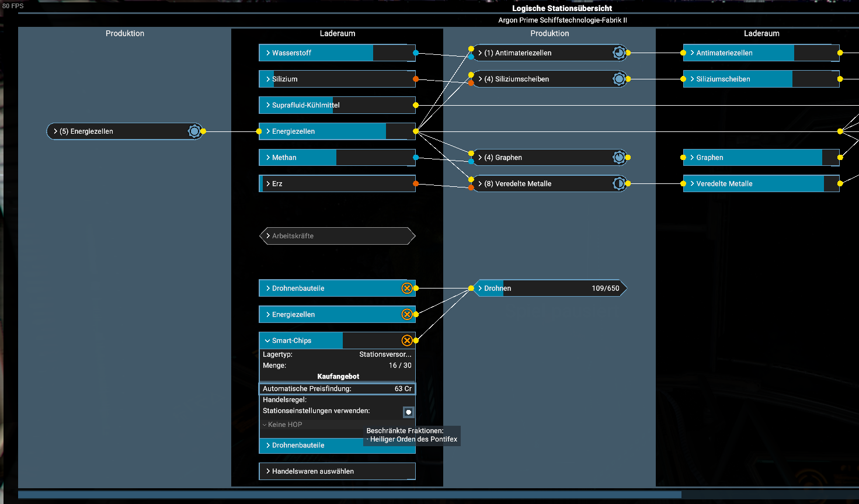Image resolution: width=859 pixels, height=504 pixels.
Task: Click the Graphen production status icon
Action: [619, 157]
